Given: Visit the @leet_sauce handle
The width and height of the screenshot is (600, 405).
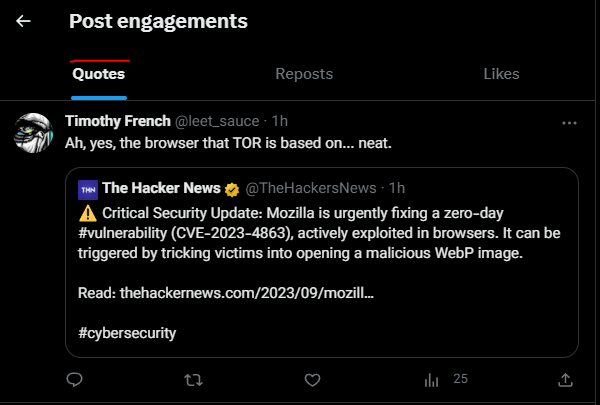Looking at the screenshot, I should (217, 121).
